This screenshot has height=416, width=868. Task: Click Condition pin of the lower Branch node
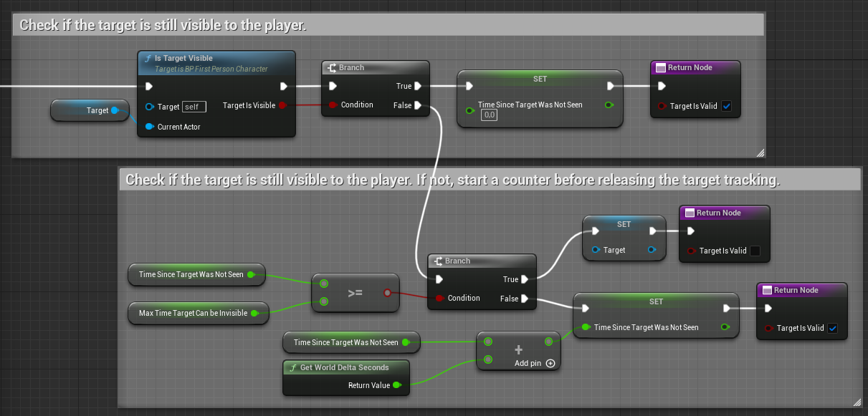click(439, 298)
